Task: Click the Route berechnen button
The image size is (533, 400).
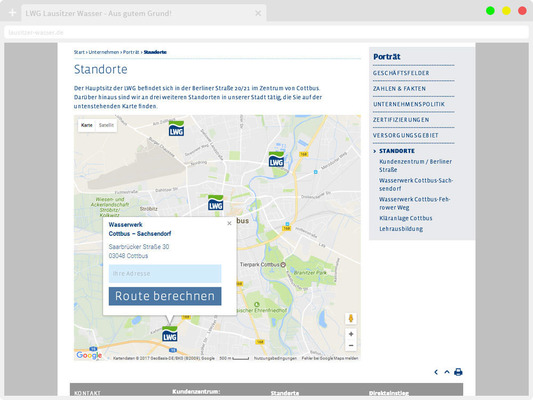Action: [x=165, y=296]
